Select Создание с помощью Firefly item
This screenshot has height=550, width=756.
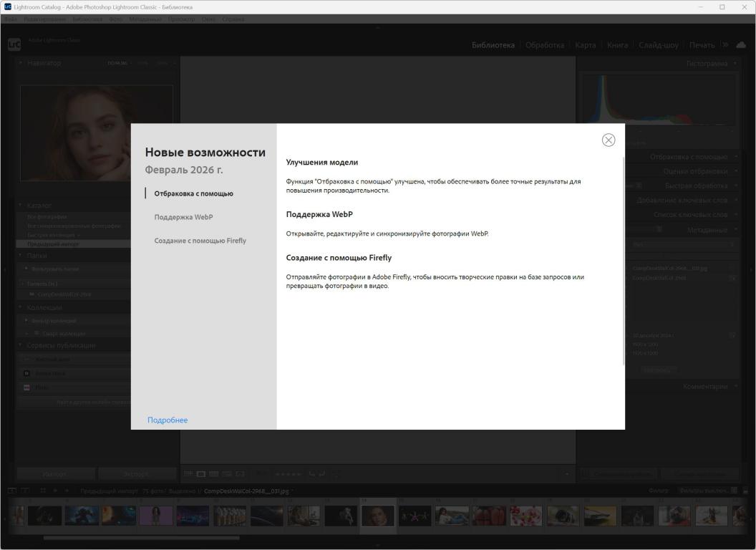tap(200, 241)
